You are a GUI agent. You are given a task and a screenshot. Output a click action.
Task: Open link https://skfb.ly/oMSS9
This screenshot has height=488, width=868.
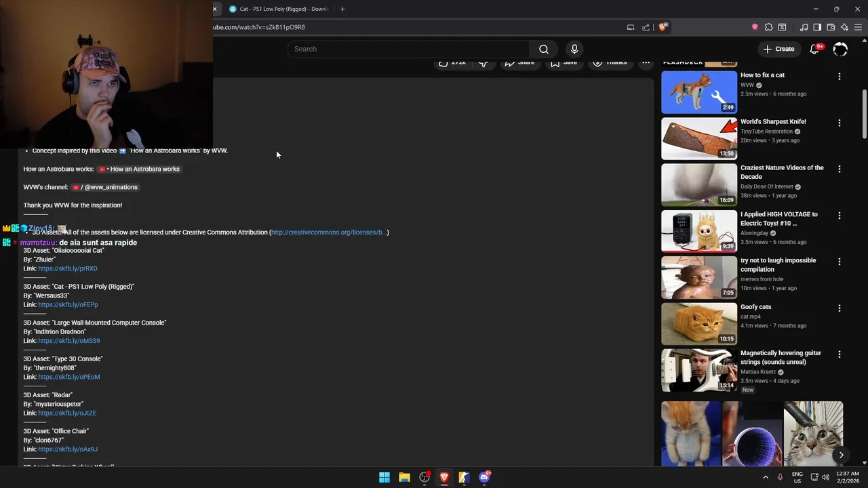pos(69,341)
